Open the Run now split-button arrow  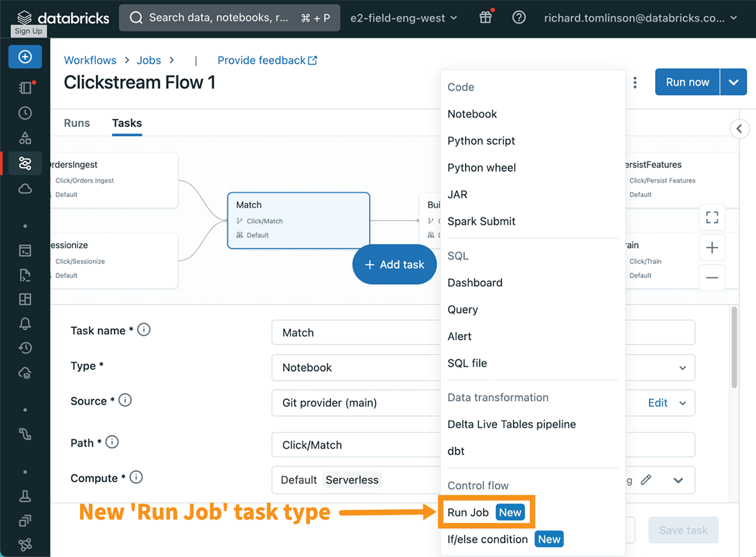pyautogui.click(x=734, y=81)
